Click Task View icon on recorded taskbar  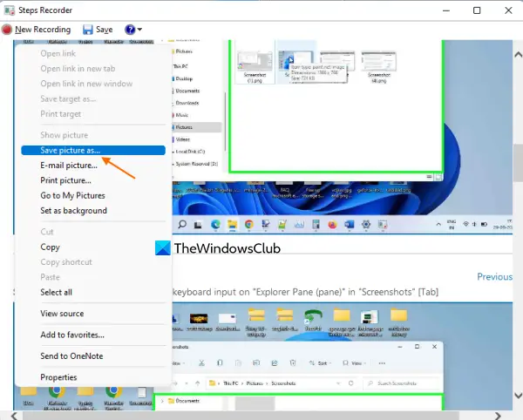[x=198, y=225]
